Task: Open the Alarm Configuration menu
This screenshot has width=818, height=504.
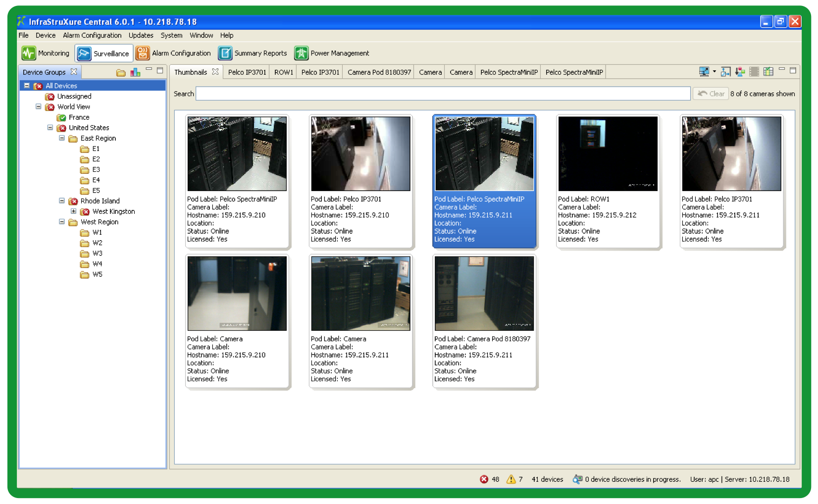Action: 92,35
